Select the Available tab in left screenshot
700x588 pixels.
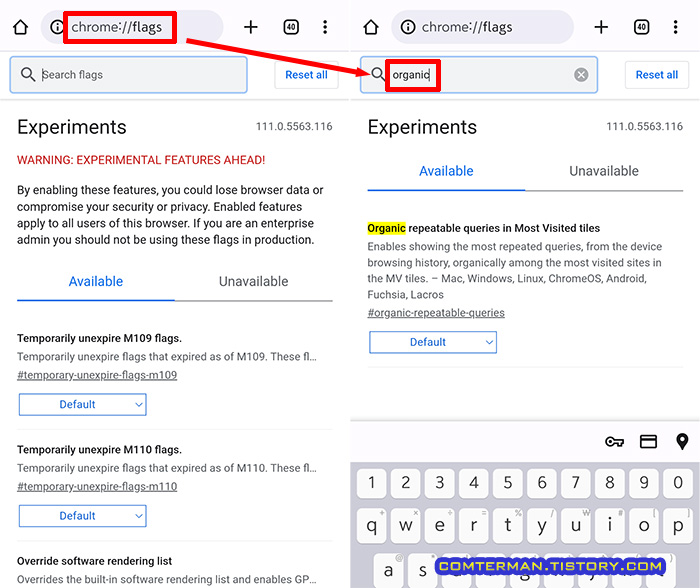(x=96, y=281)
